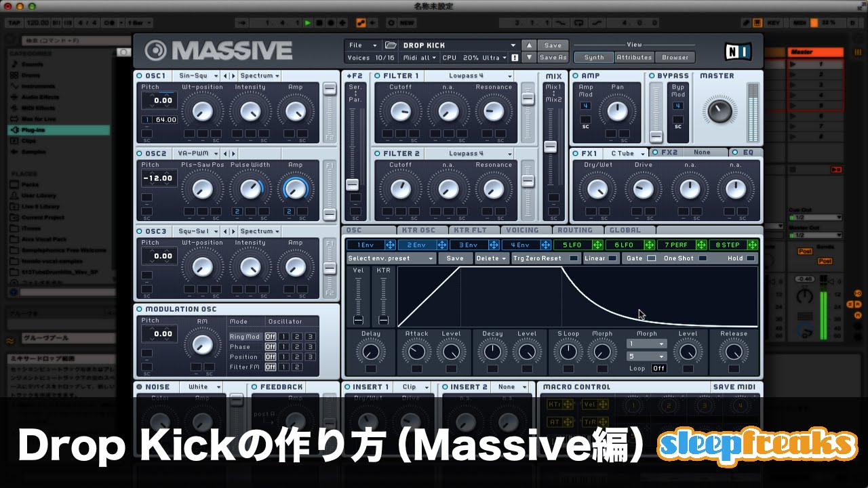Load next preset with down arrow
This screenshot has height=488, width=868.
point(530,58)
